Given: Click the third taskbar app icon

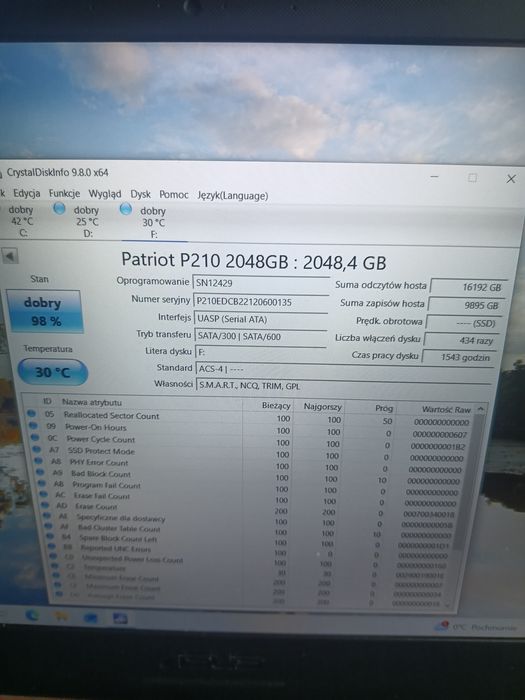Looking at the screenshot, I should click(91, 618).
